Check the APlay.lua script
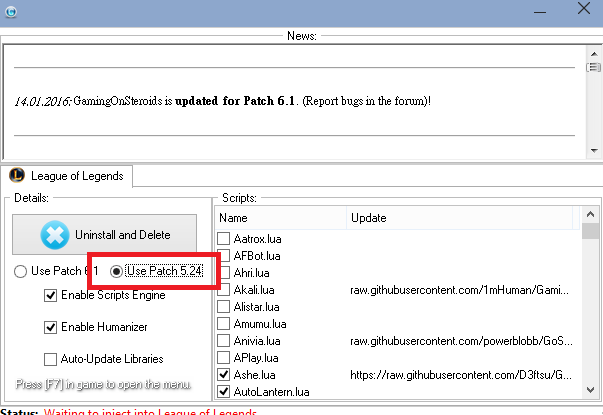Screen dimensions: 603x415 (x=223, y=357)
